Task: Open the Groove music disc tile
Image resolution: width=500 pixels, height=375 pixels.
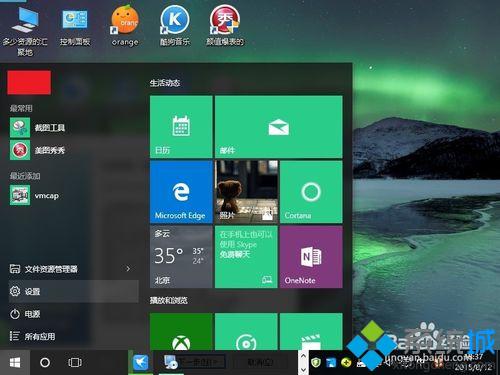Action: pos(246,332)
